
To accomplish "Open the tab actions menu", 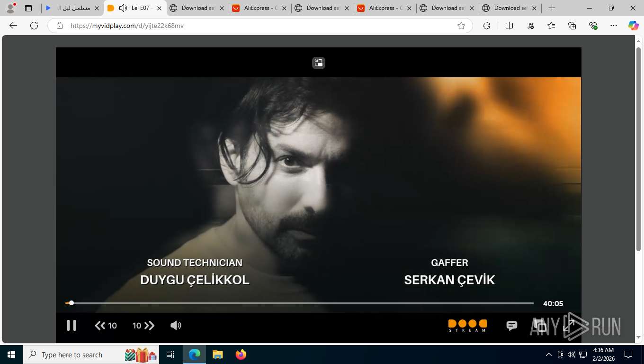I will (28, 8).
